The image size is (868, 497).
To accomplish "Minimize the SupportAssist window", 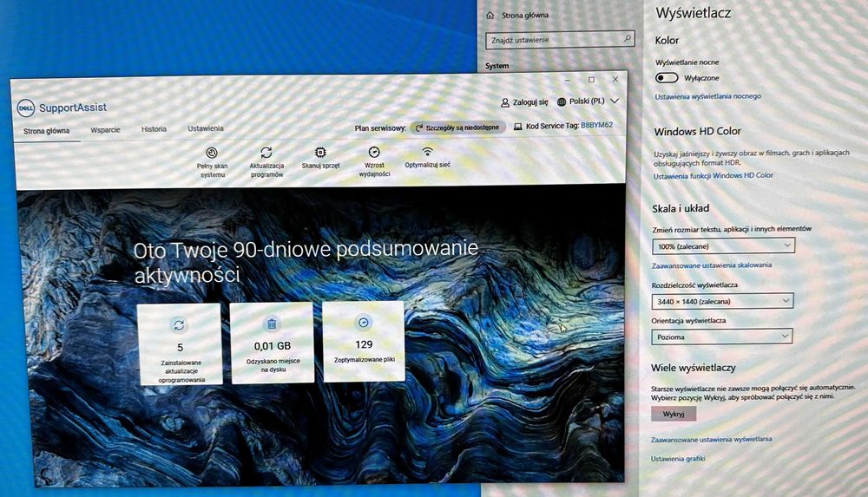I will click(567, 81).
